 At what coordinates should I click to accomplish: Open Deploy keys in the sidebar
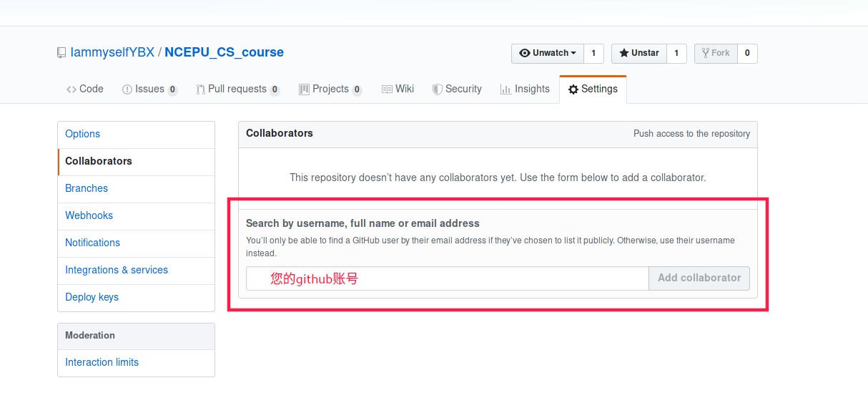point(136,298)
